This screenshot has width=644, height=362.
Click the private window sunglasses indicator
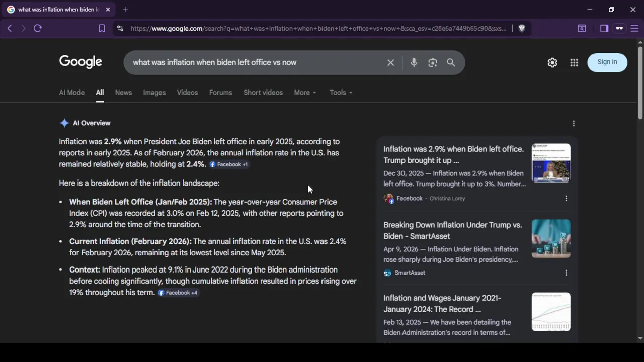(619, 28)
